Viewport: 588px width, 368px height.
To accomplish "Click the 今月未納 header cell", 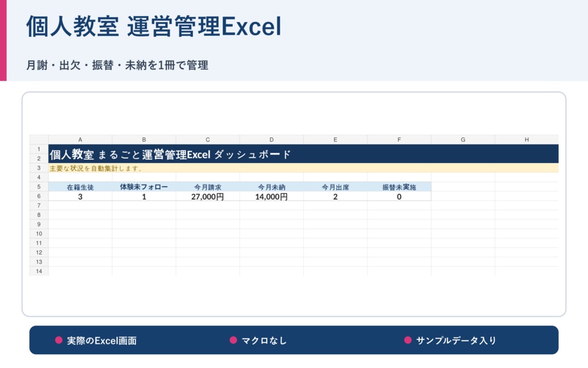I will 272,187.
